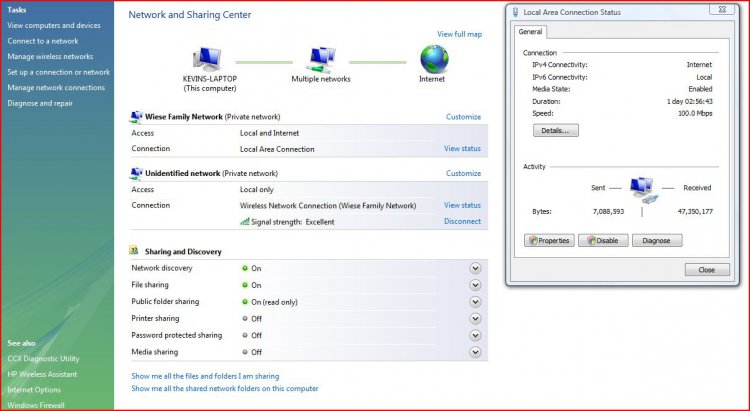
Task: Click the Sharing and Discovery icon
Action: [135, 251]
